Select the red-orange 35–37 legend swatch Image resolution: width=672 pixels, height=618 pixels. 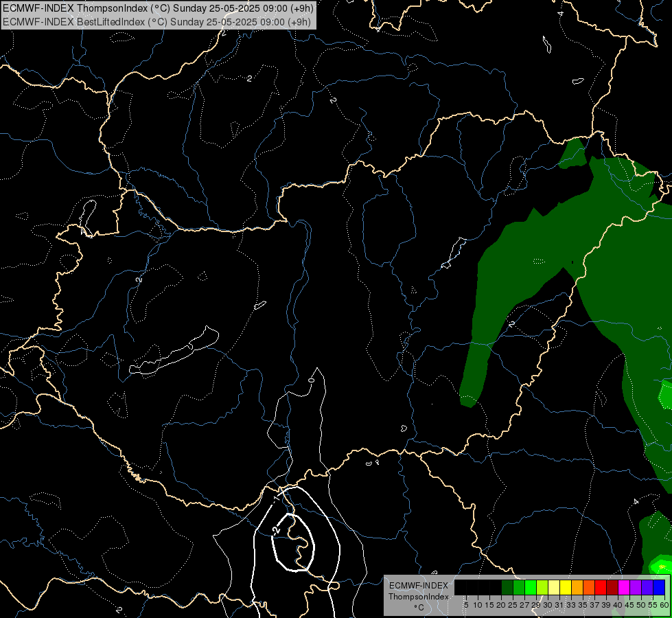[589, 587]
